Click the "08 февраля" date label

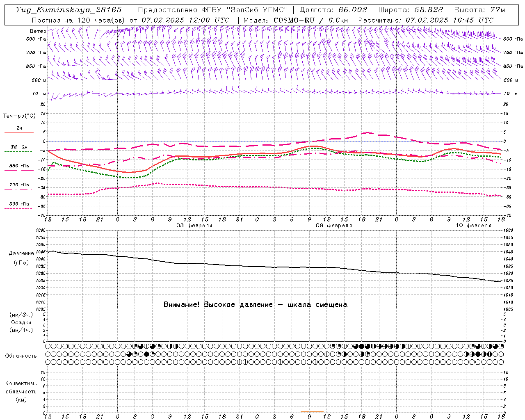pos(194,226)
